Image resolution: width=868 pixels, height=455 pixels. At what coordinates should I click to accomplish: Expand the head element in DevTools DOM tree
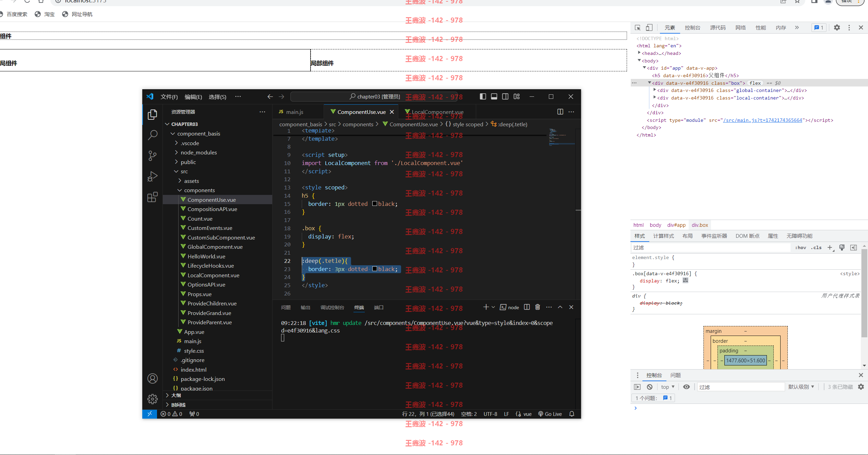click(639, 53)
